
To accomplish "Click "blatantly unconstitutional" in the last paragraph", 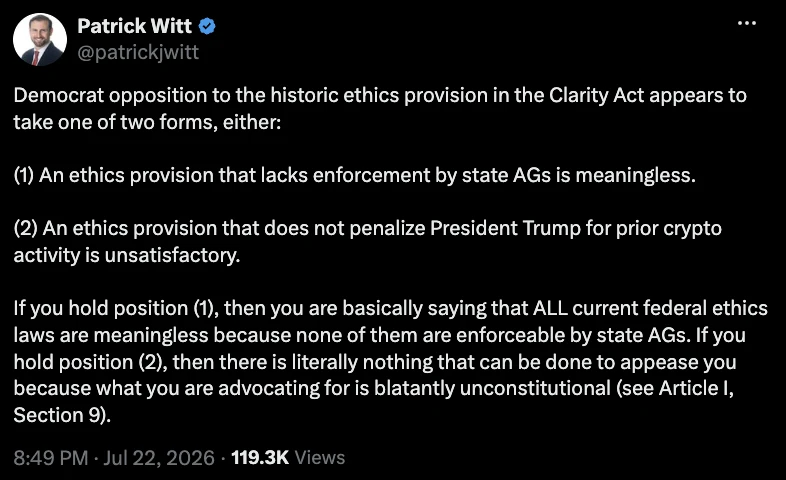I will coord(492,388).
